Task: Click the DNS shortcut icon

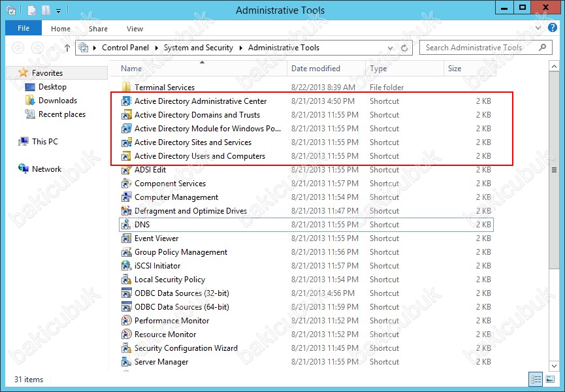Action: [x=126, y=225]
